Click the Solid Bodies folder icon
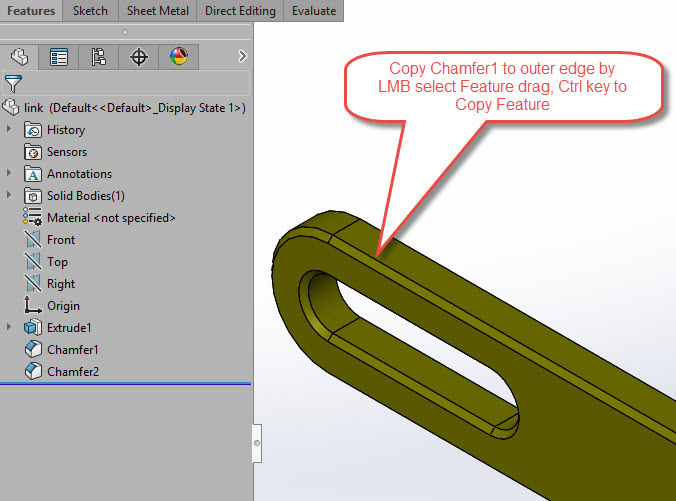676x501 pixels. coord(33,196)
